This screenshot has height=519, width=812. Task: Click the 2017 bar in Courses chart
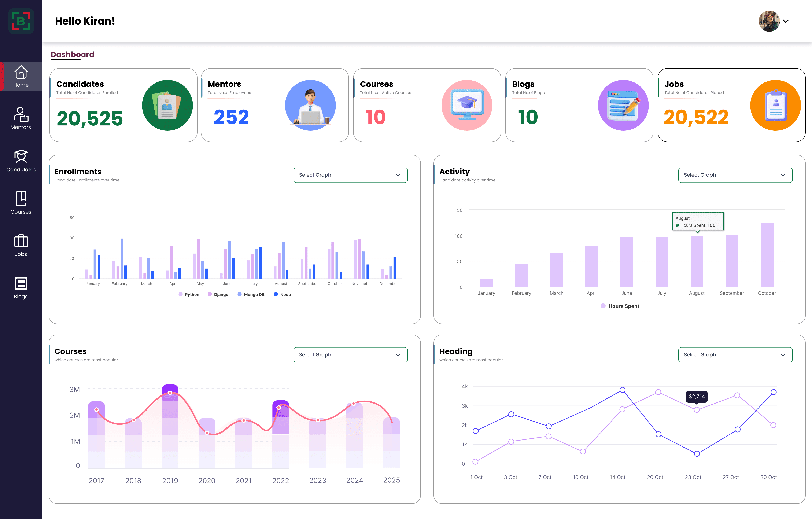pos(96,435)
